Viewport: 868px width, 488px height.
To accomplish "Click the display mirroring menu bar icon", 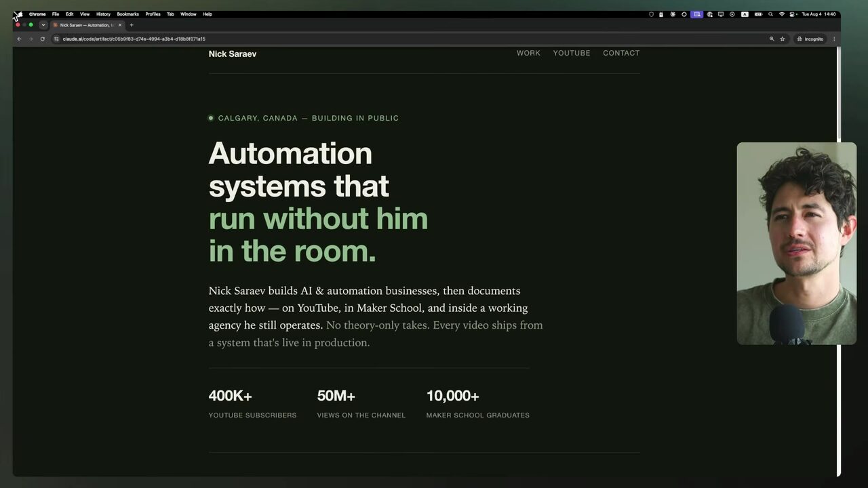I will [721, 14].
